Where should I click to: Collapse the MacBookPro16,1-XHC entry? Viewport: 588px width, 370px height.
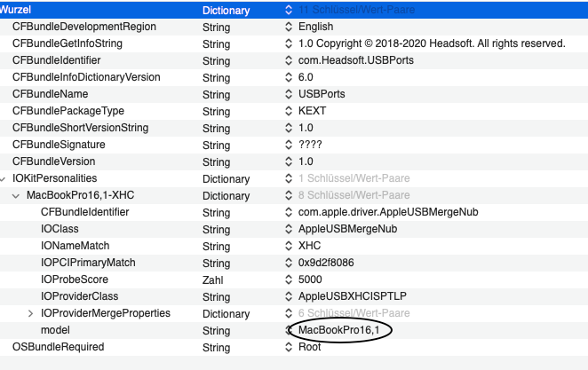click(x=17, y=195)
